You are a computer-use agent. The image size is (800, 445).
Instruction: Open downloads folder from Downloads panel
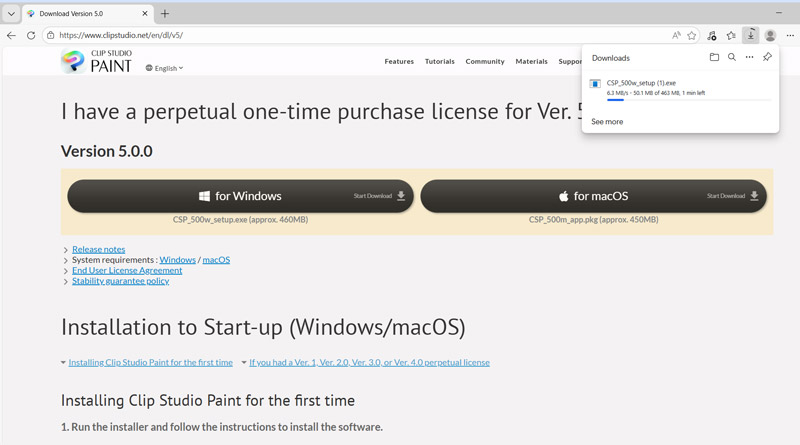point(714,58)
